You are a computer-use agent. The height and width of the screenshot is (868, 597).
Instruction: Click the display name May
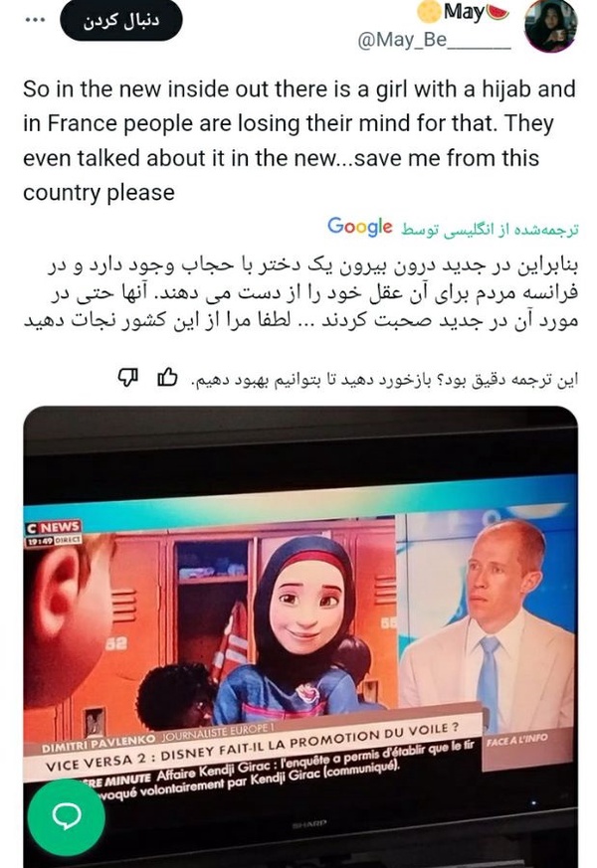tap(463, 12)
